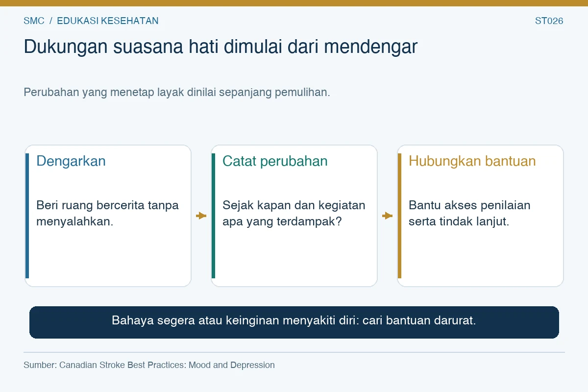The width and height of the screenshot is (588, 392).
Task: Click the source line 'Canadian Stroke Best Practices'
Action: 149,365
